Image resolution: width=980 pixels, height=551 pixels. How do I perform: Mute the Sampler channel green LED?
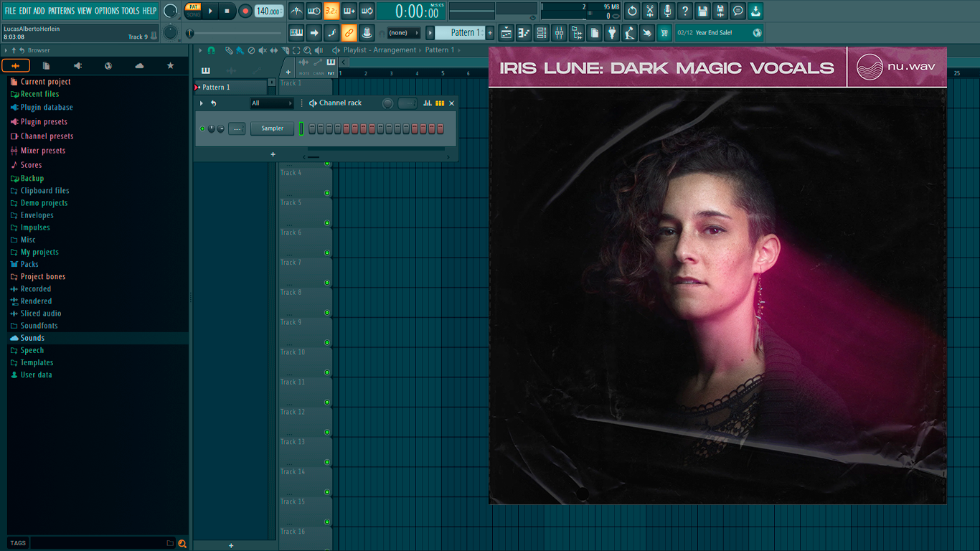click(x=202, y=129)
